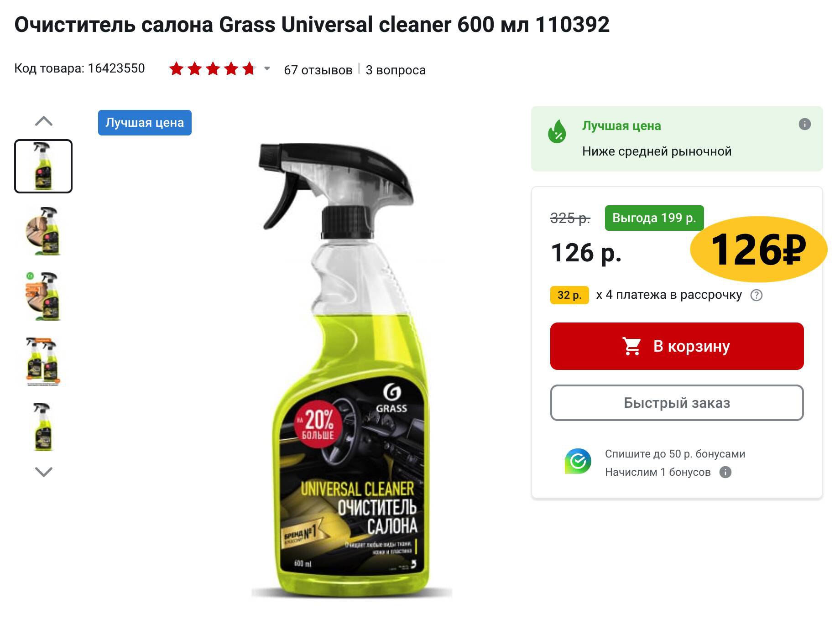
Task: Click the info icon beside Начислим 1 бонусов
Action: click(x=725, y=472)
